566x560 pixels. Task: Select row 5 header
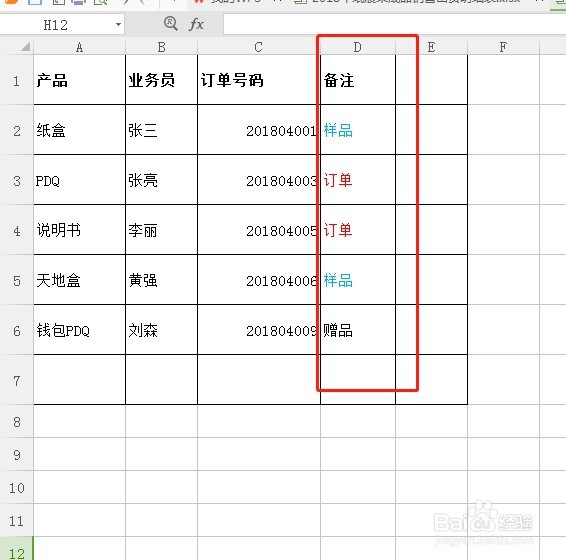(17, 280)
